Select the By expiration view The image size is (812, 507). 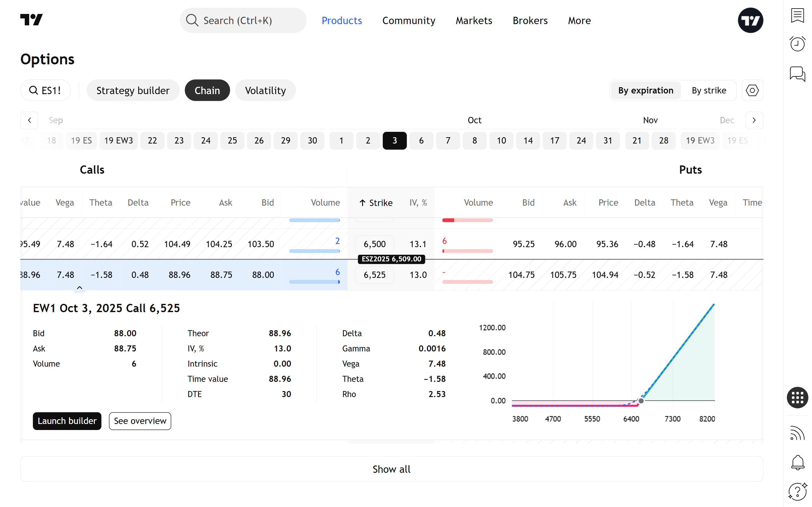[x=645, y=91]
